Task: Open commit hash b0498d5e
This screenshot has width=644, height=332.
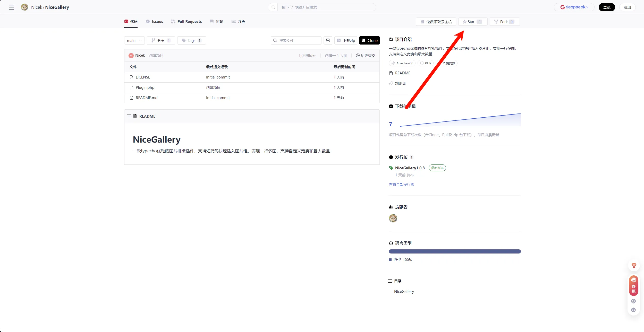Action: coord(308,56)
